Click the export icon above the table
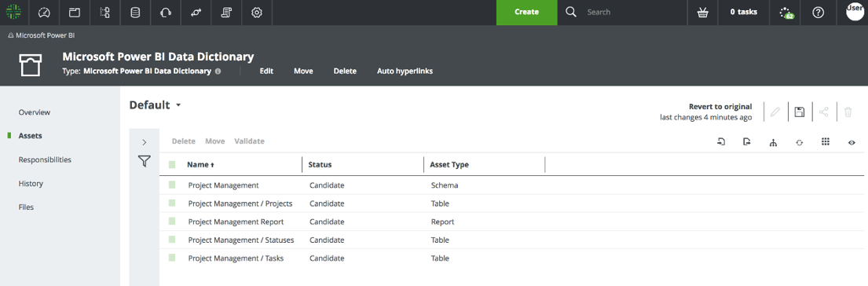Screen dimensions: 868x286 coord(747,142)
